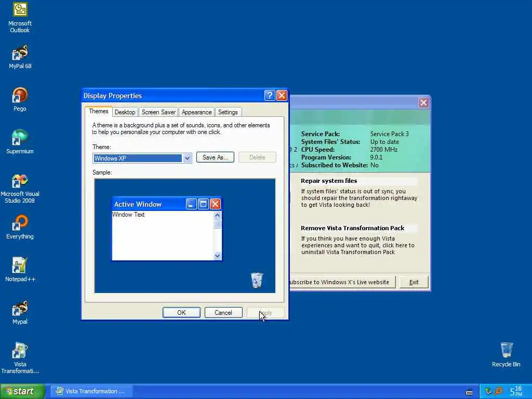Open the Pego desktop shortcut
This screenshot has width=532, height=399.
20,99
